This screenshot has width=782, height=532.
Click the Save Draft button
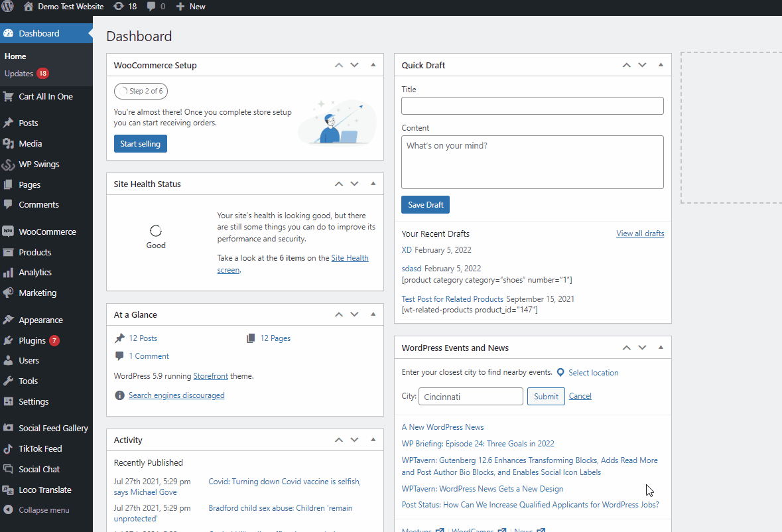coord(425,204)
